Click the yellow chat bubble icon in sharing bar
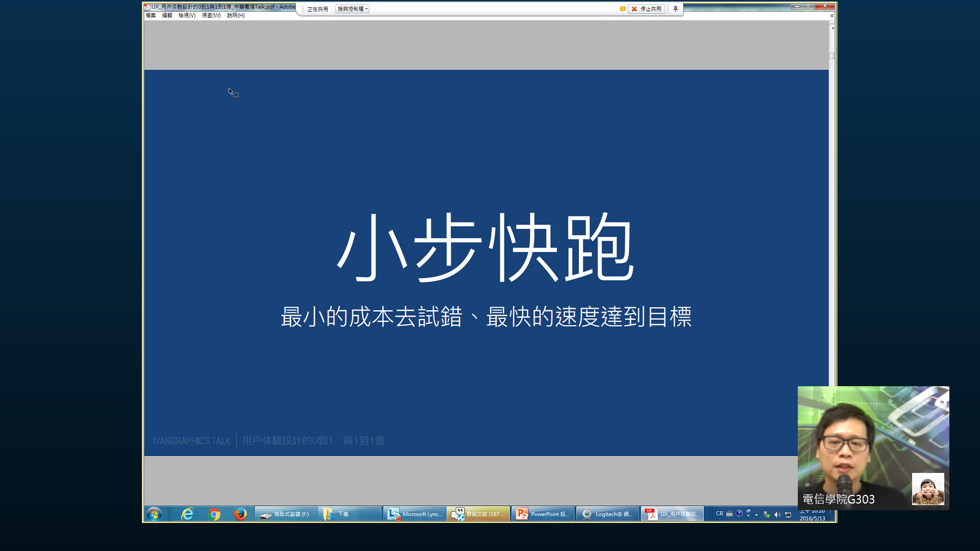Screen dimensions: 980x551 [623, 9]
